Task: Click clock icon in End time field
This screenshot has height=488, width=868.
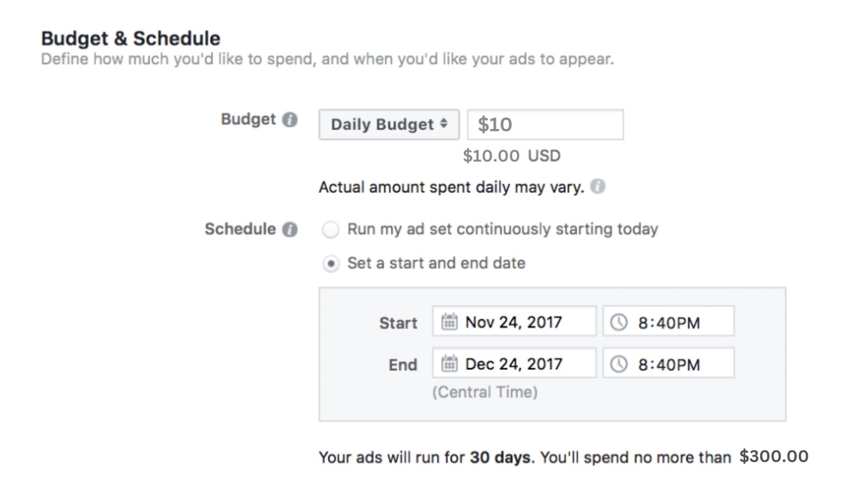Action: click(618, 364)
